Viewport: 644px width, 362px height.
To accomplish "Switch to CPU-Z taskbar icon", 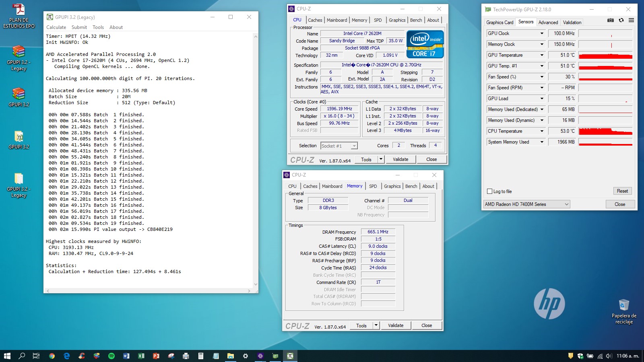I will click(x=260, y=356).
